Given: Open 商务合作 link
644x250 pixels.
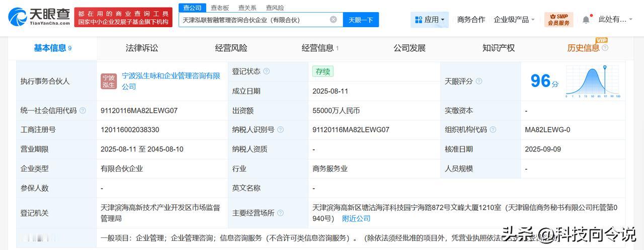Looking at the screenshot, I should 471,20.
